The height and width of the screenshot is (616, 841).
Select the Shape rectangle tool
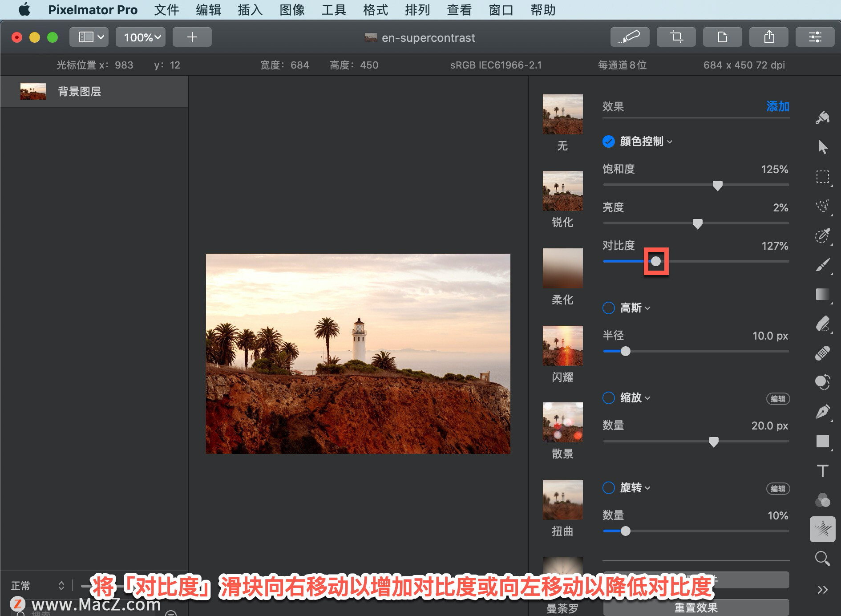pos(822,441)
